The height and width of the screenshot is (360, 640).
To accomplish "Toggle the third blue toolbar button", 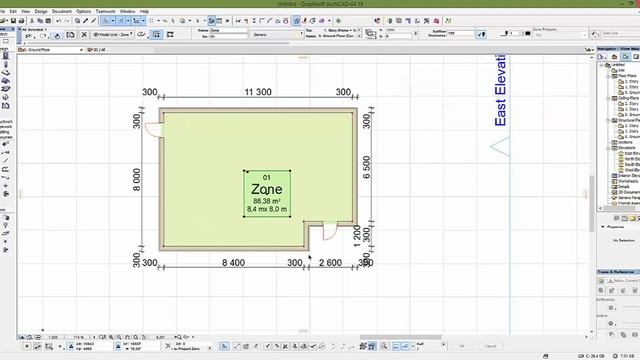I will [136, 21].
